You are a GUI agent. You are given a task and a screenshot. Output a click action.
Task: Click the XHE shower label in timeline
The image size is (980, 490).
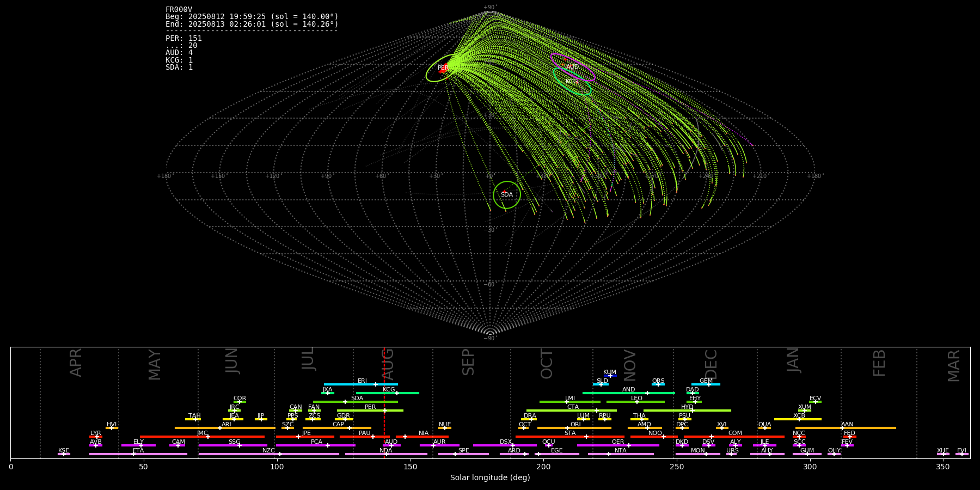coord(943,451)
